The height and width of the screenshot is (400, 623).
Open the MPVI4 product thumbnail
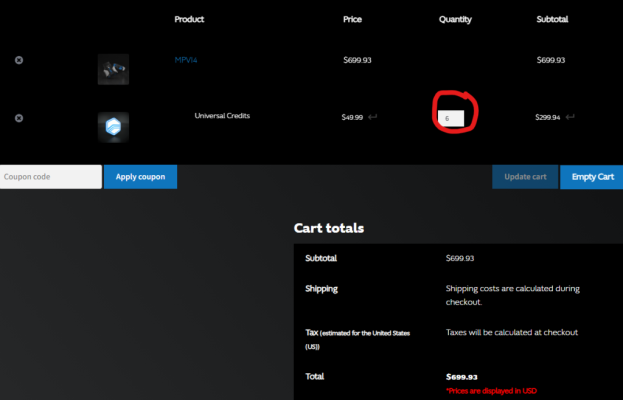click(113, 69)
